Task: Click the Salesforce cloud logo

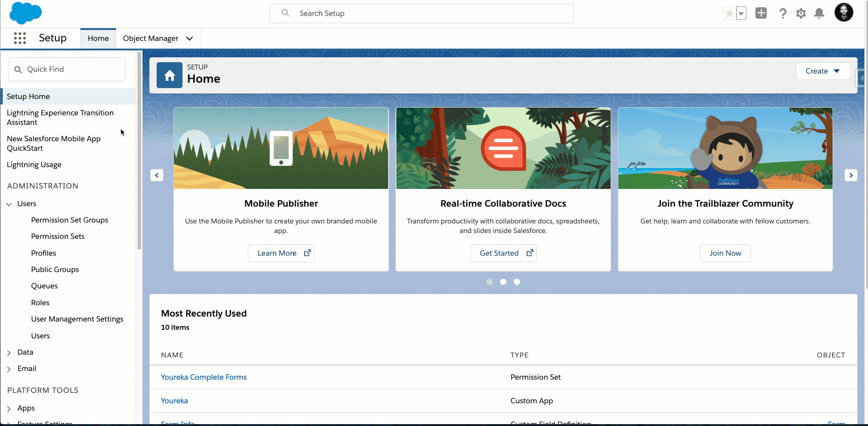Action: click(25, 13)
